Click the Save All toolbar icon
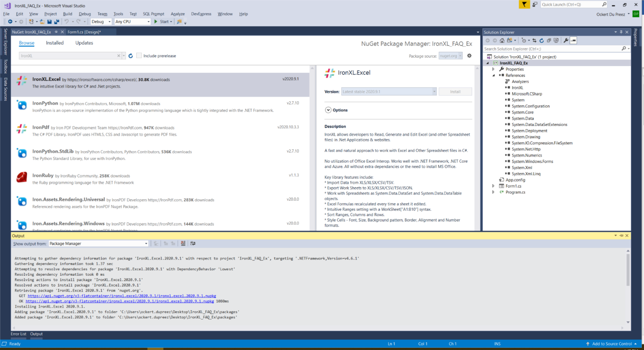This screenshot has height=350, width=644. pyautogui.click(x=57, y=22)
